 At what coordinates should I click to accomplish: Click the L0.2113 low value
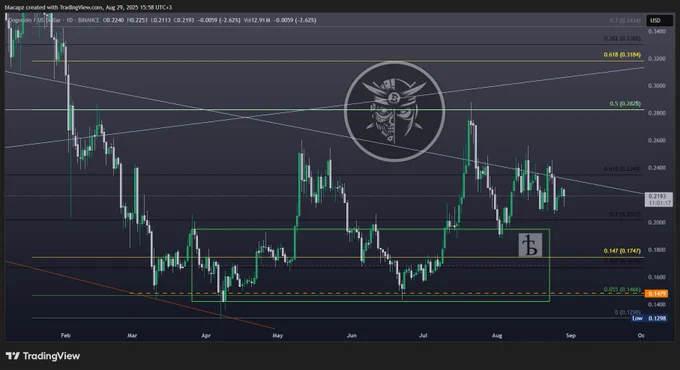161,20
